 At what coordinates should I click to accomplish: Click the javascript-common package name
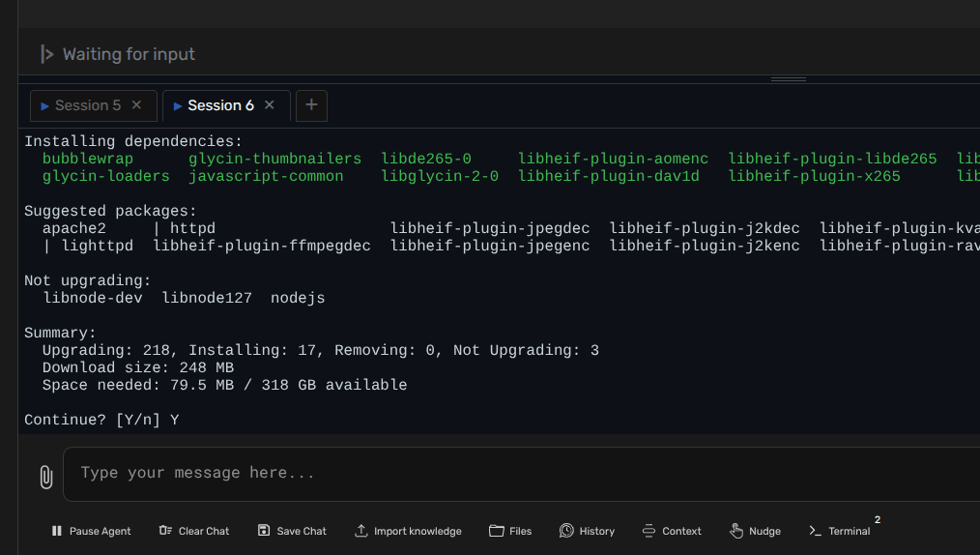tap(266, 176)
